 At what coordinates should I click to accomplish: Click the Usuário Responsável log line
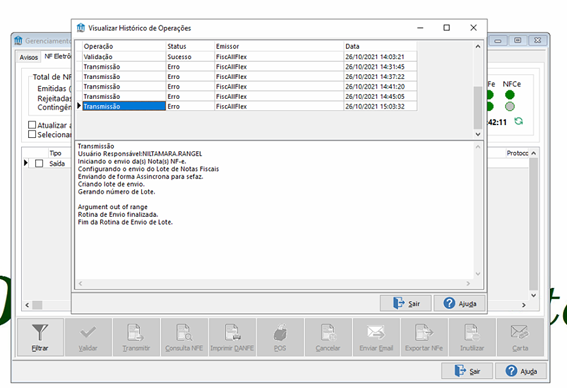[x=140, y=154]
